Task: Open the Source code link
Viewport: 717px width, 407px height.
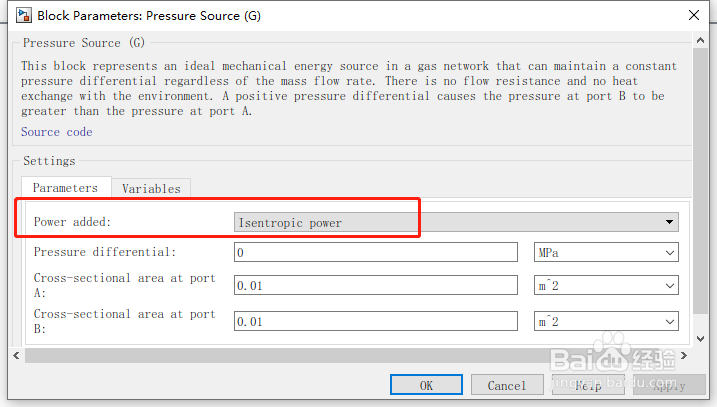Action: point(56,132)
